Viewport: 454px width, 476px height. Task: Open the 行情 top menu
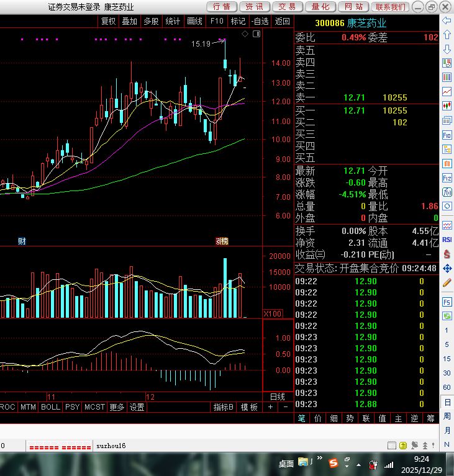pos(222,7)
